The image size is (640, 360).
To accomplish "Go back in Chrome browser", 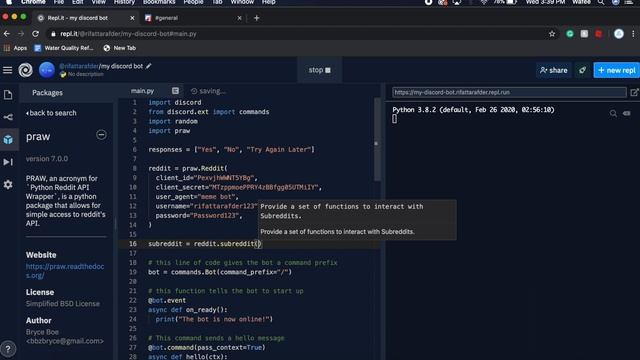I will [7, 34].
